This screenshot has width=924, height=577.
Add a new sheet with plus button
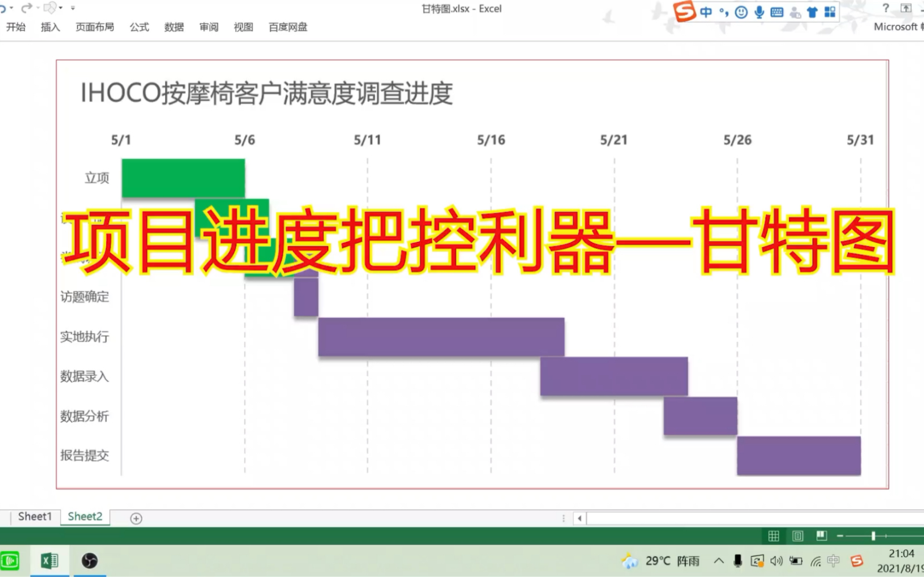pos(136,518)
